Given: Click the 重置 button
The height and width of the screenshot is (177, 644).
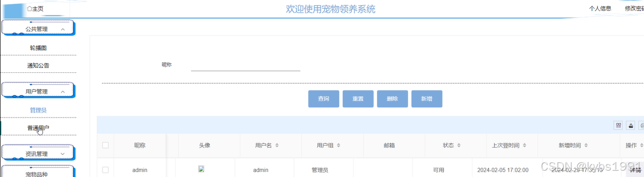Looking at the screenshot, I should (x=358, y=99).
